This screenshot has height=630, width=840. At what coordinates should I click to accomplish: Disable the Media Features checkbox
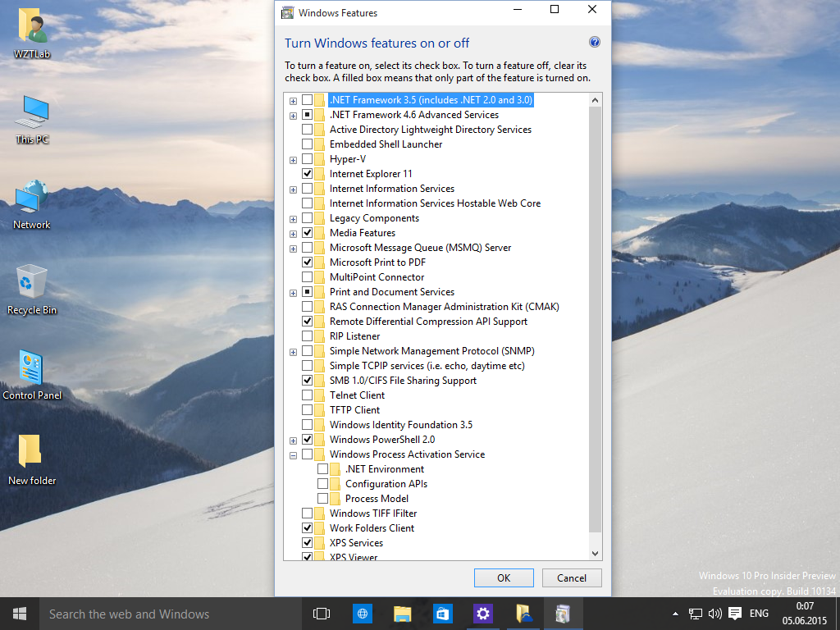click(307, 233)
